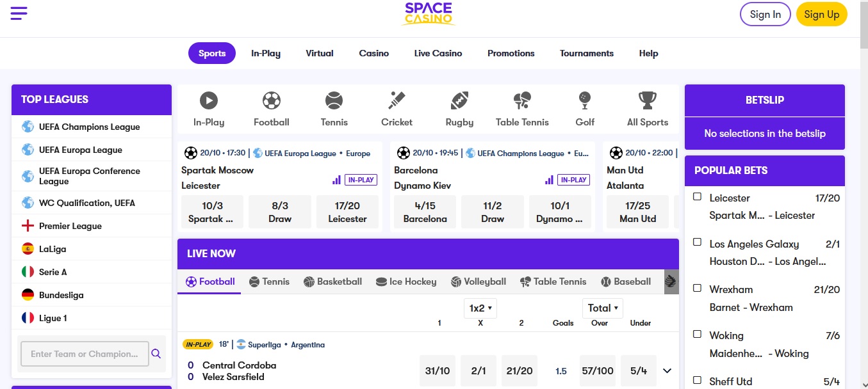Click the Sign In button
This screenshot has width=868, height=389.
click(765, 14)
